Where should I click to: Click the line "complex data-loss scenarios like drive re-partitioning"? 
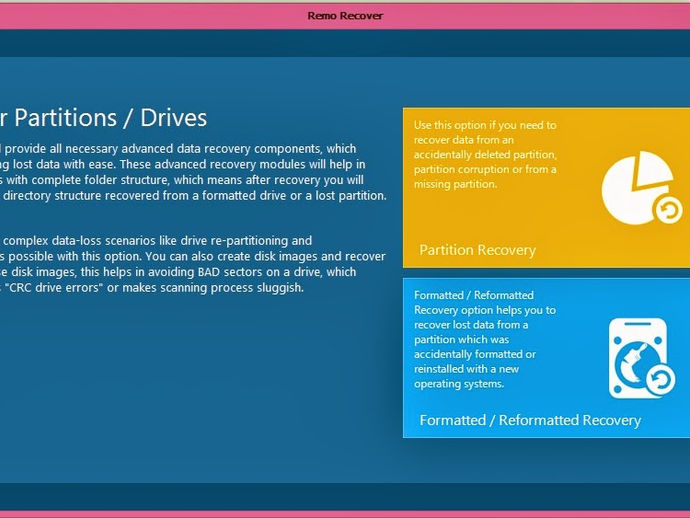[156, 241]
